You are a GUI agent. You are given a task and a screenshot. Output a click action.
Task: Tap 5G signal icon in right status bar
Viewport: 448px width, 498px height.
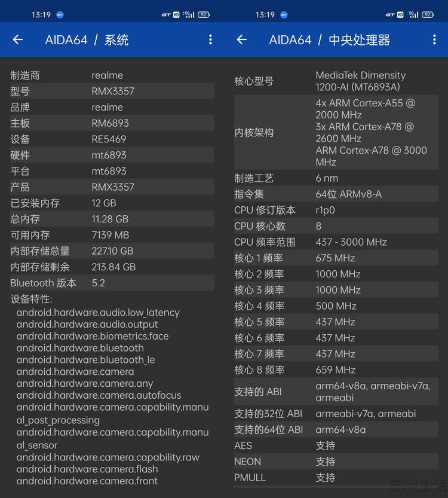pos(413,14)
